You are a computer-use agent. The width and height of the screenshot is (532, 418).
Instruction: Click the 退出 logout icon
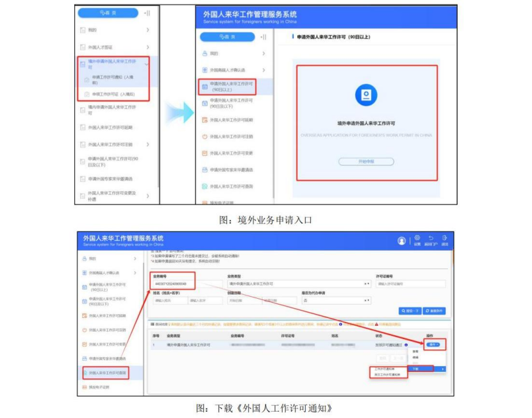click(x=444, y=240)
